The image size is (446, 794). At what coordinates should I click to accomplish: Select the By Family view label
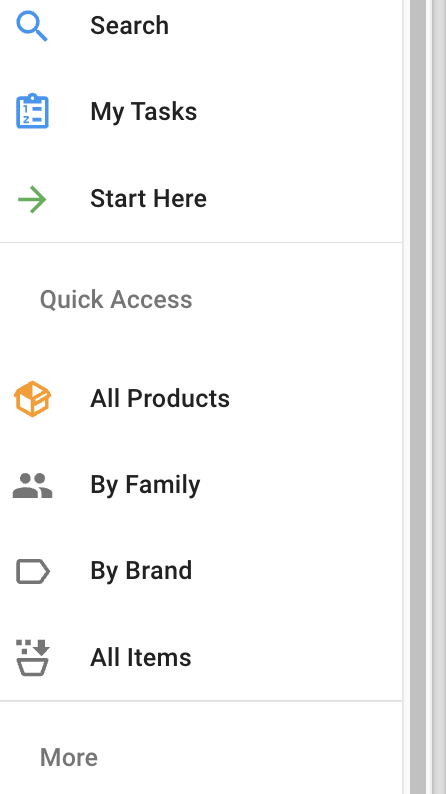click(145, 485)
